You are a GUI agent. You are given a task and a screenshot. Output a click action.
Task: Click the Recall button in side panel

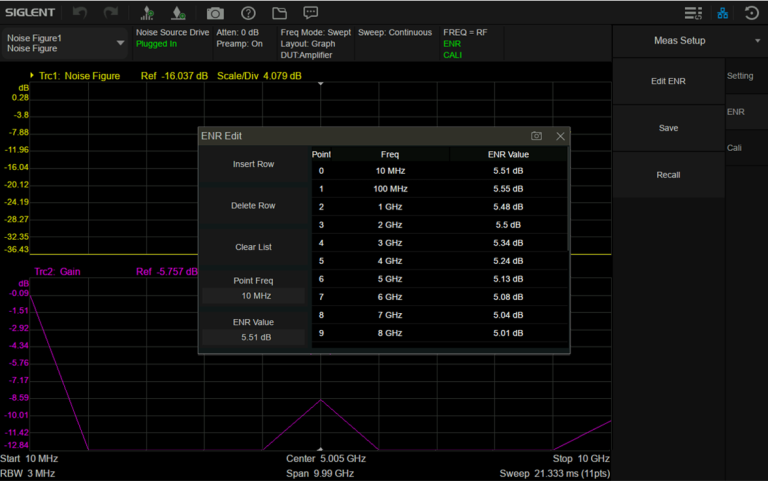668,175
